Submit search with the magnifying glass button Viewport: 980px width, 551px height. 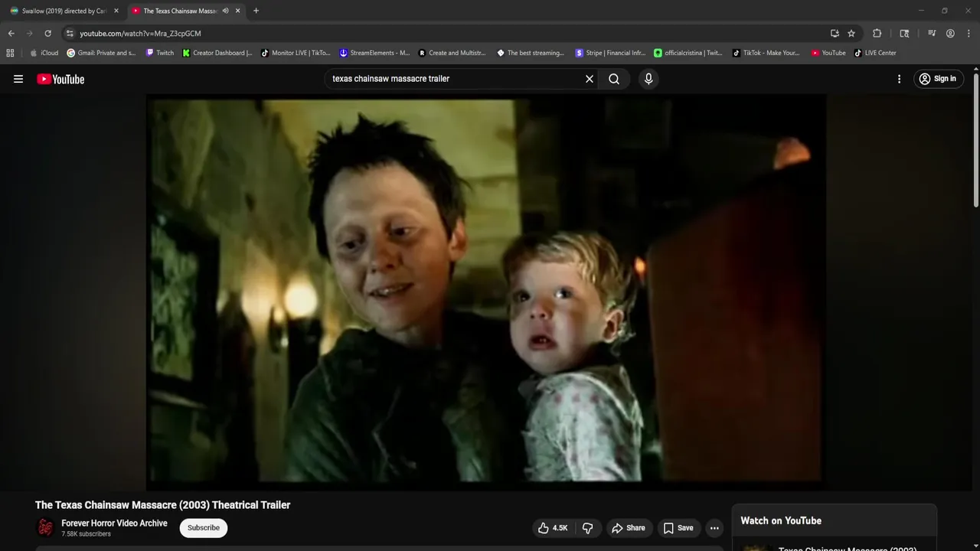(614, 79)
